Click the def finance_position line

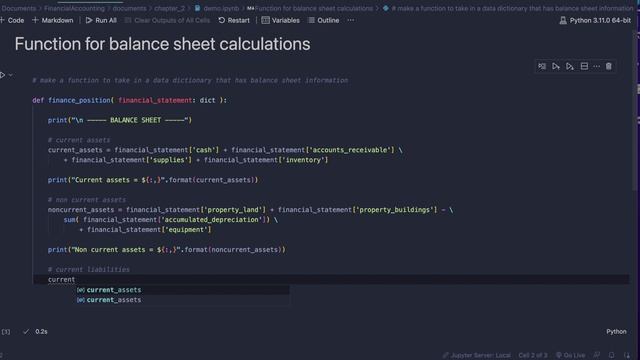pyautogui.click(x=129, y=100)
